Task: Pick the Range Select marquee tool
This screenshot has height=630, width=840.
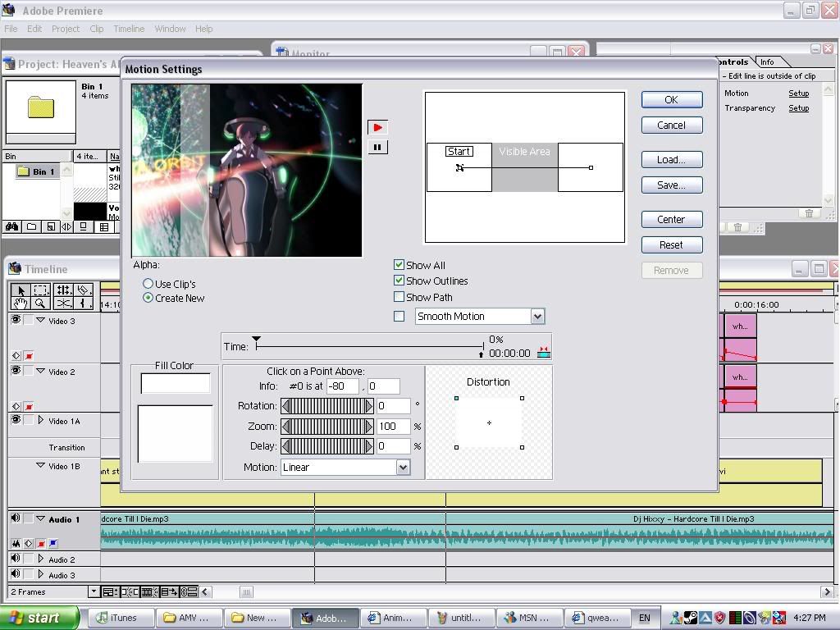Action: (x=41, y=290)
